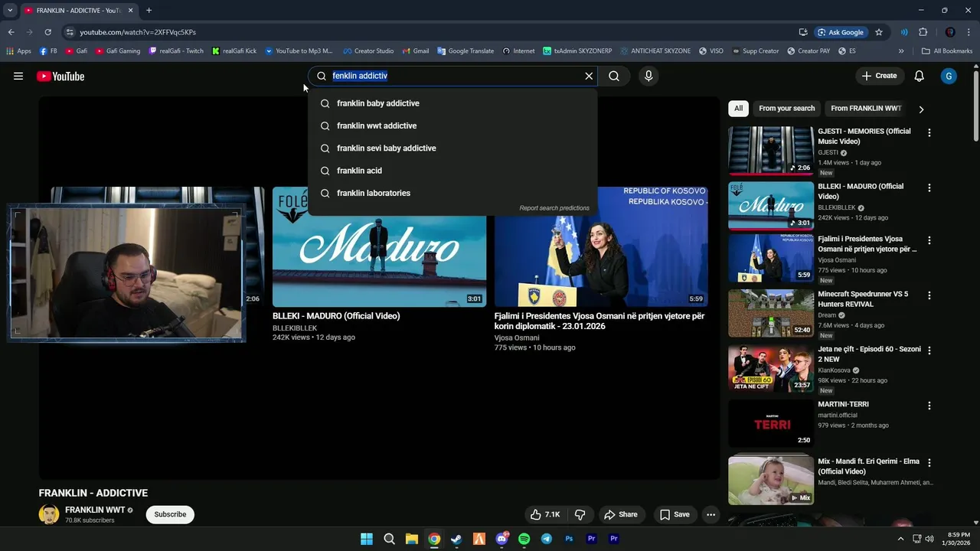This screenshot has height=551, width=980.
Task: Reload the YouTube page
Action: click(47, 32)
